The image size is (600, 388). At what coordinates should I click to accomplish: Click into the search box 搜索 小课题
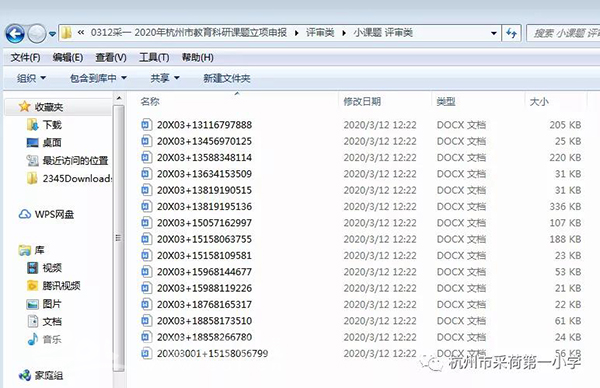click(563, 33)
